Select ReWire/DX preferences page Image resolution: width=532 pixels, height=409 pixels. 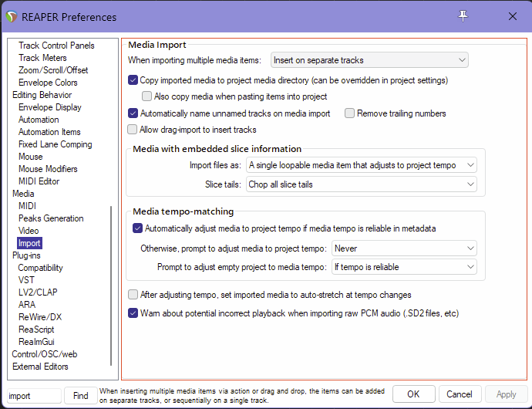pyautogui.click(x=40, y=317)
